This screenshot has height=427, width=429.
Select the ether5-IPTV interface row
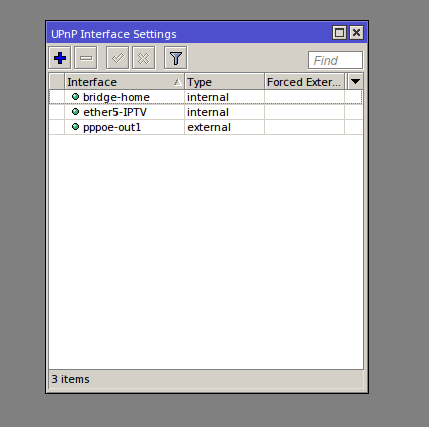coord(206,112)
